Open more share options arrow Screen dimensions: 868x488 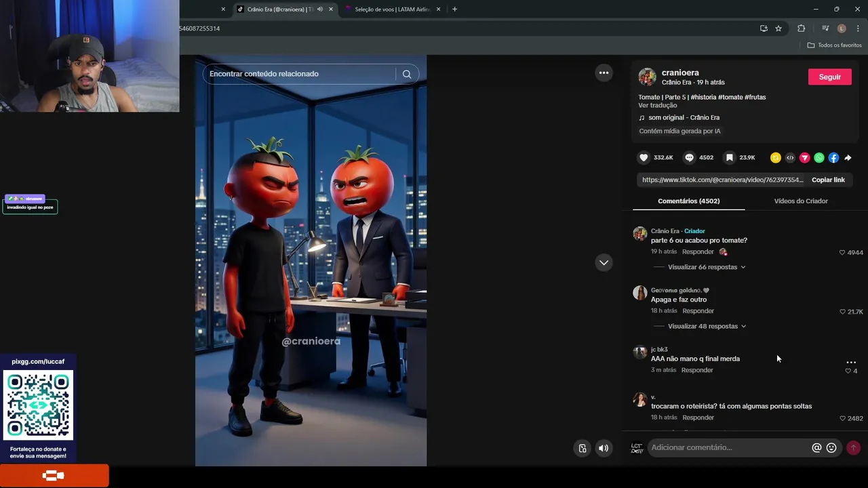[848, 158]
